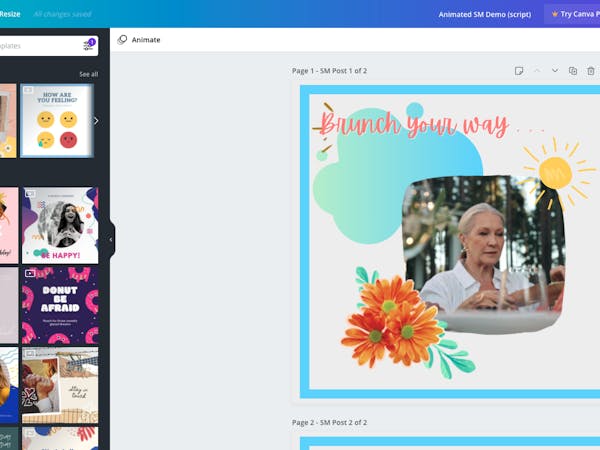
Task: Select the woman video frame on canvas
Action: (x=484, y=254)
